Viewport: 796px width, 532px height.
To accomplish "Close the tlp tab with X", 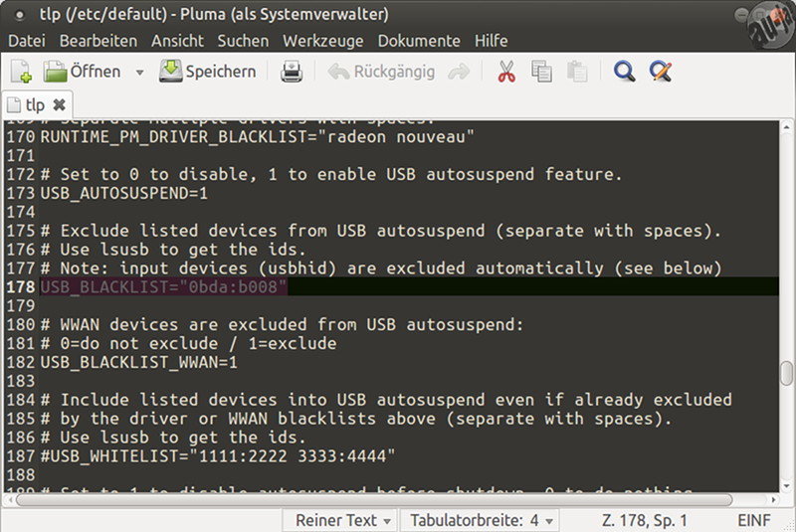I will (60, 105).
